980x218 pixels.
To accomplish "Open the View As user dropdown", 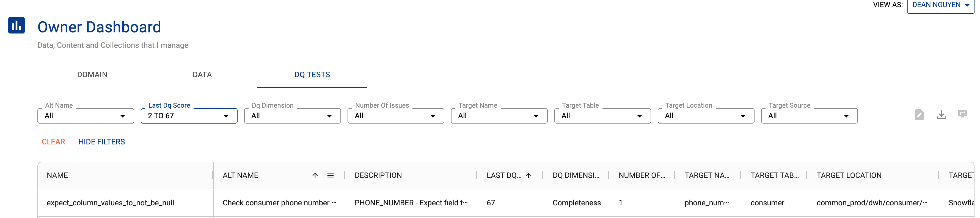I will pyautogui.click(x=940, y=5).
